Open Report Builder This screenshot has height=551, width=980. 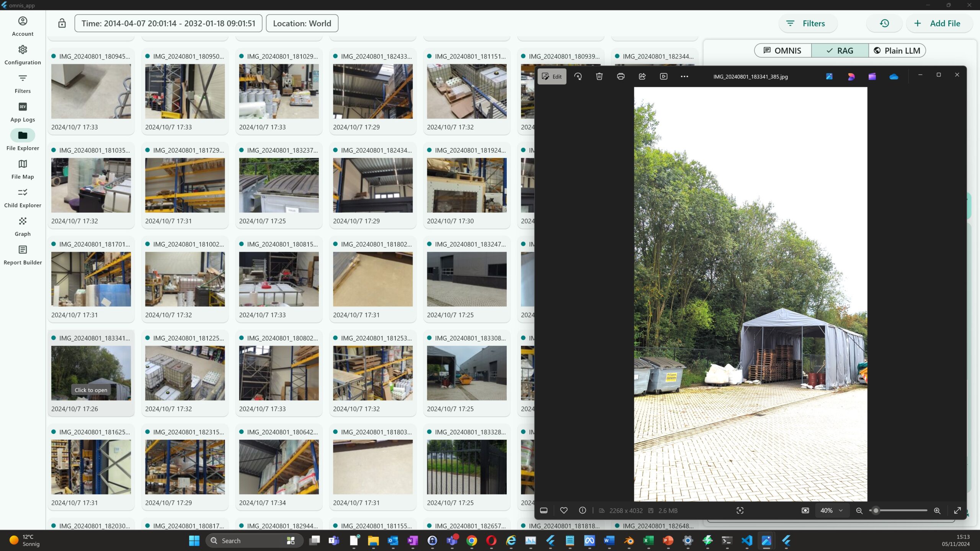coord(23,255)
